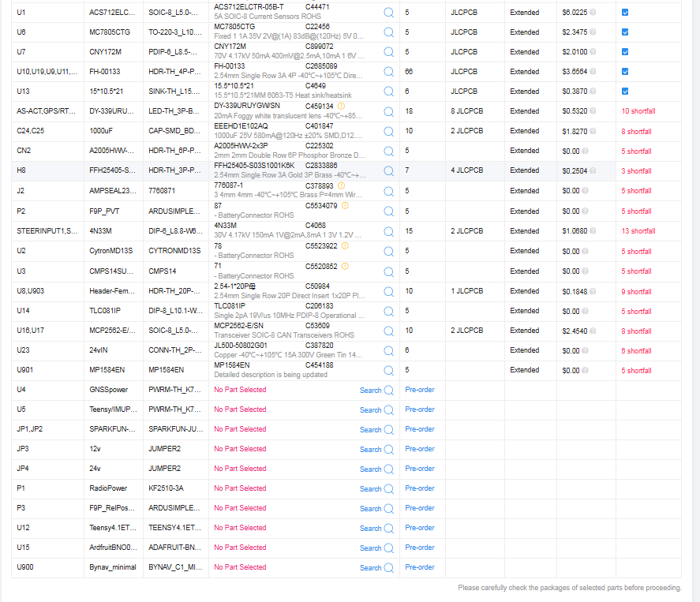Click Pre-order for U12 Teensy4.1 row
Screen dimensions: 700x602
click(x=420, y=528)
